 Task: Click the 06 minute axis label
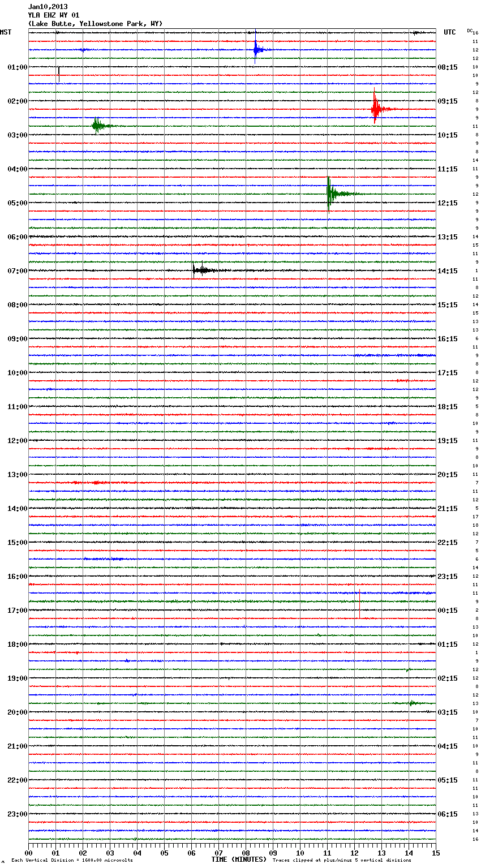pyautogui.click(x=191, y=853)
